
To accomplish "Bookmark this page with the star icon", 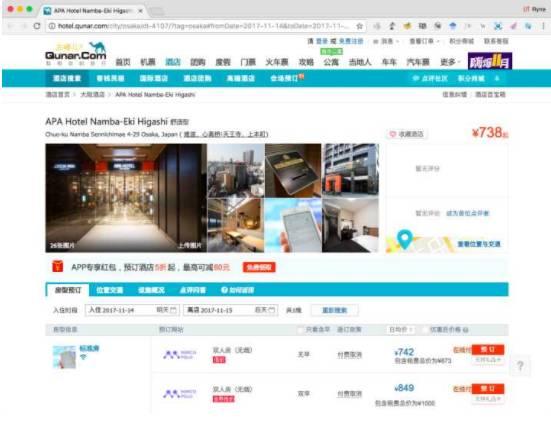I will click(359, 26).
